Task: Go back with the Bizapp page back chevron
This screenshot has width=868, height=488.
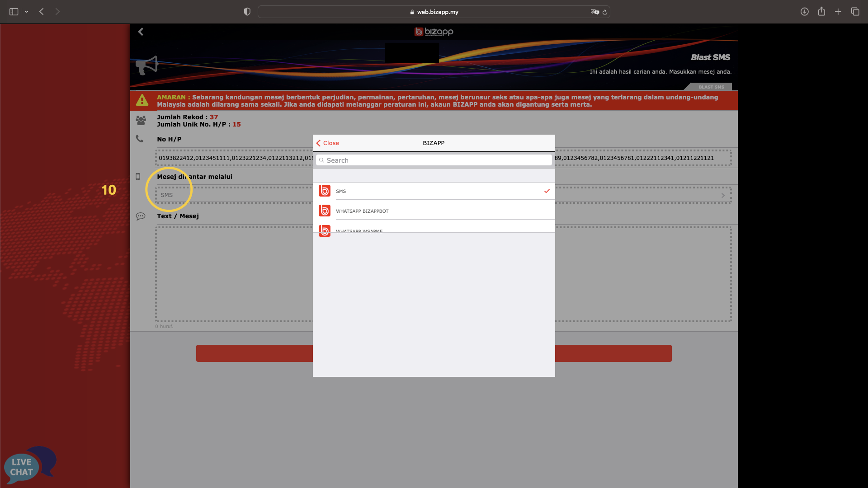Action: pos(141,32)
